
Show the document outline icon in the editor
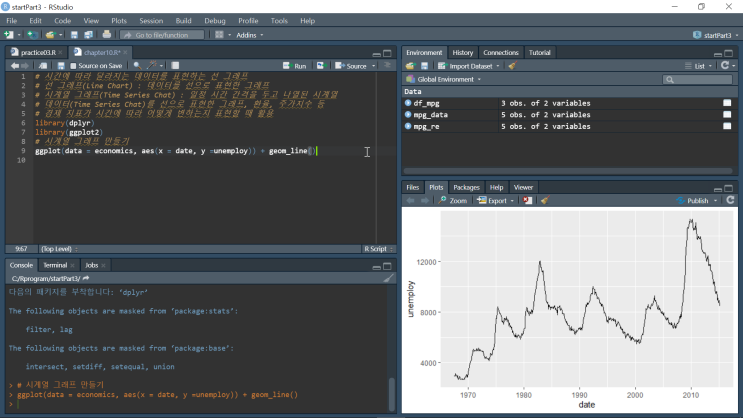tap(387, 65)
